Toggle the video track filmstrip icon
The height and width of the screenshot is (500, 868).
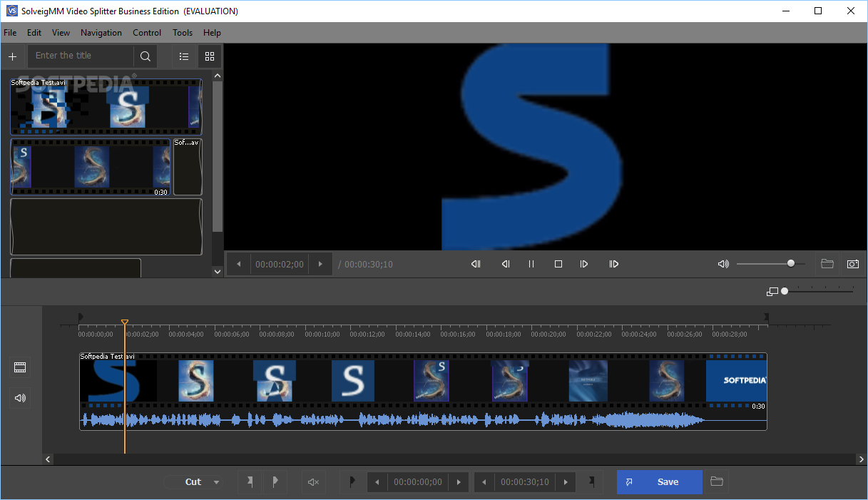pyautogui.click(x=20, y=367)
